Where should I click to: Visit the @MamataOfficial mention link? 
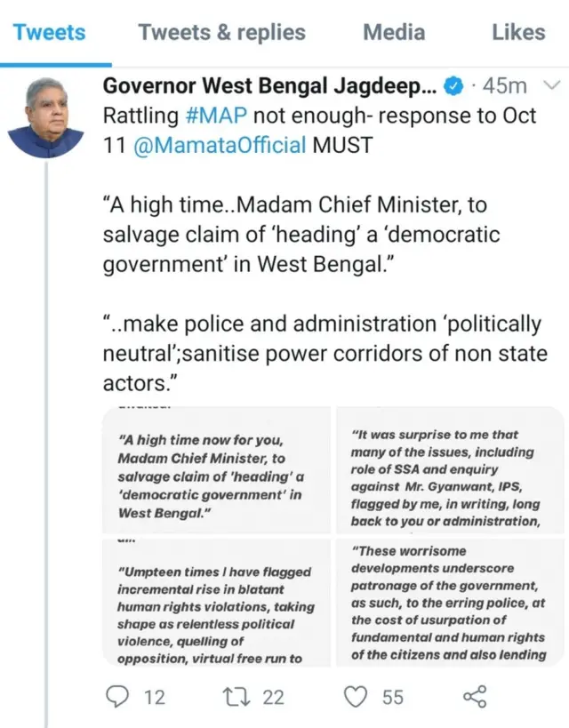point(219,144)
